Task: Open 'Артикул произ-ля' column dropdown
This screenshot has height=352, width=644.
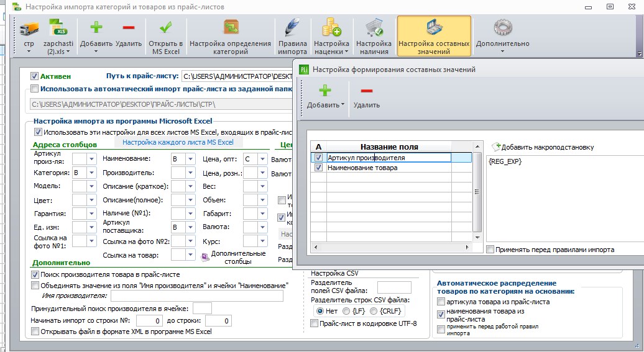Action: point(91,159)
